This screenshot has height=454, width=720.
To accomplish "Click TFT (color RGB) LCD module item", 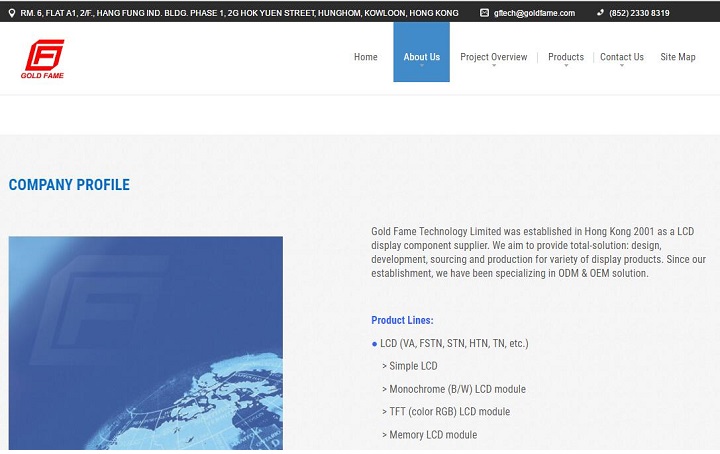I will pos(450,411).
